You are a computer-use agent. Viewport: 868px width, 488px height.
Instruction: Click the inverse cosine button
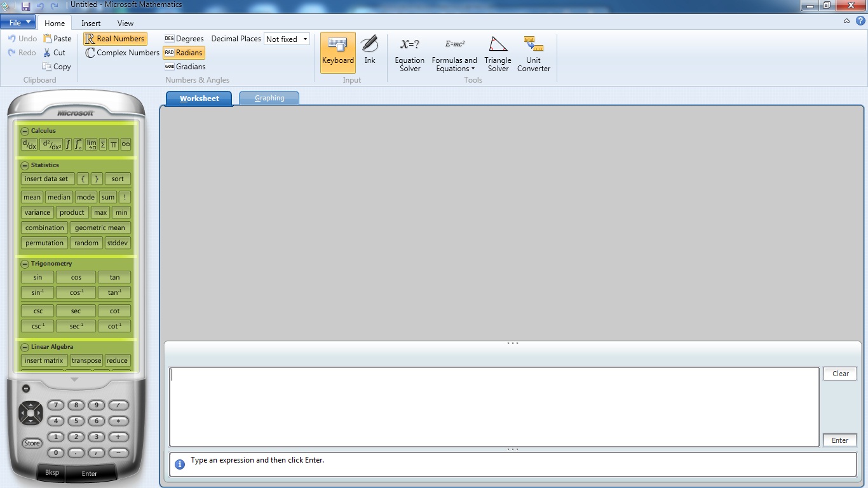(76, 292)
